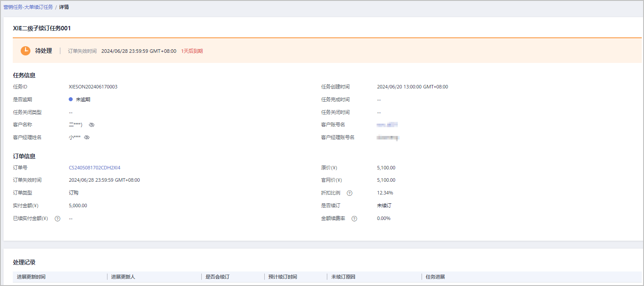Click the 未续订原因 column header
The width and height of the screenshot is (644, 286).
click(x=343, y=277)
